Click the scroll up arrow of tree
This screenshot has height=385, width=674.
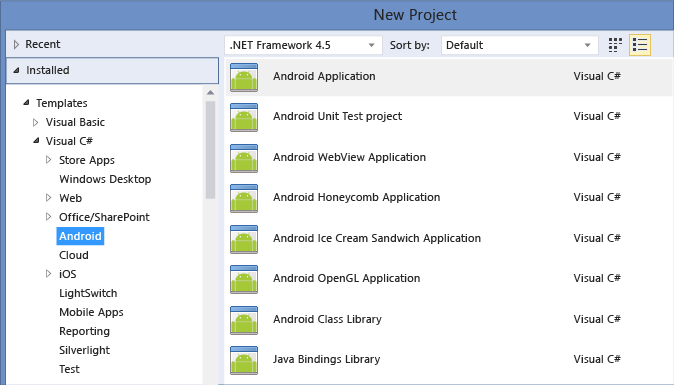(210, 92)
